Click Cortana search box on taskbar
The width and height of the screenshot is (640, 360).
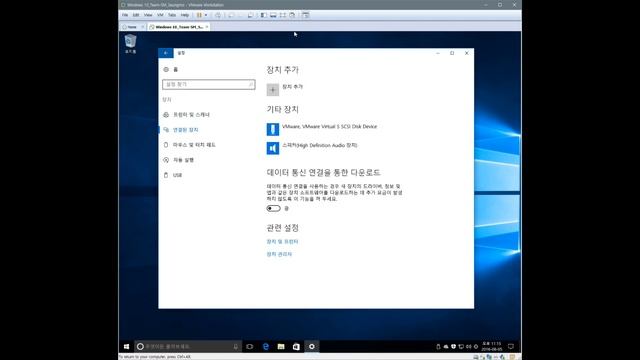click(x=188, y=347)
